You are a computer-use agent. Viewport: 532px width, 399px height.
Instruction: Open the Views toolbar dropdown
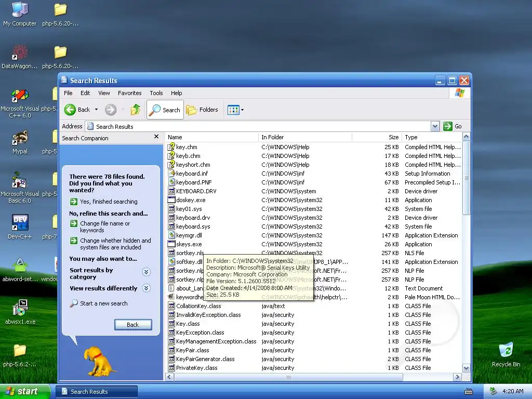click(235, 110)
